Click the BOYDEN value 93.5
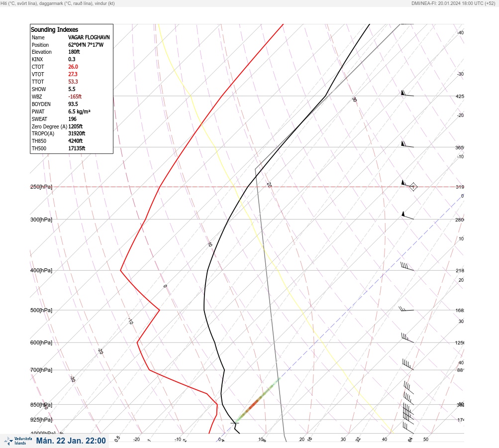Viewport: 499px width, 448px height. pos(73,104)
